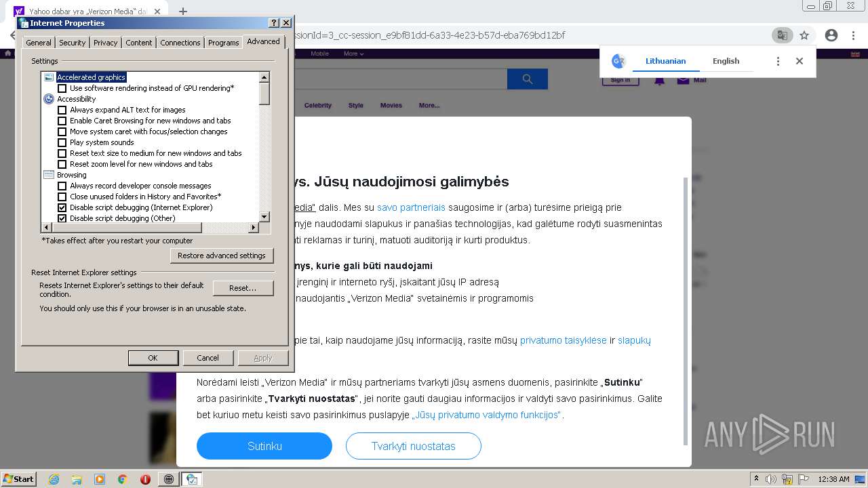Check Move system caret with focus changes

[x=62, y=131]
